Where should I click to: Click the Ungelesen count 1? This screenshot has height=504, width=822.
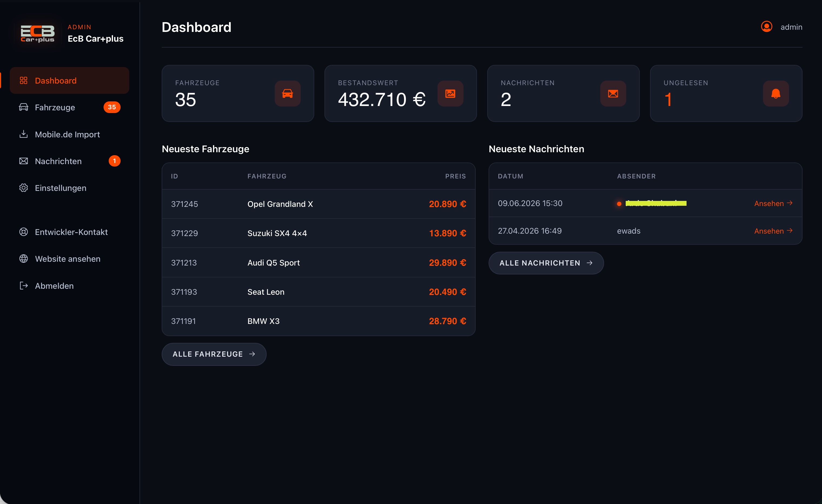668,100
